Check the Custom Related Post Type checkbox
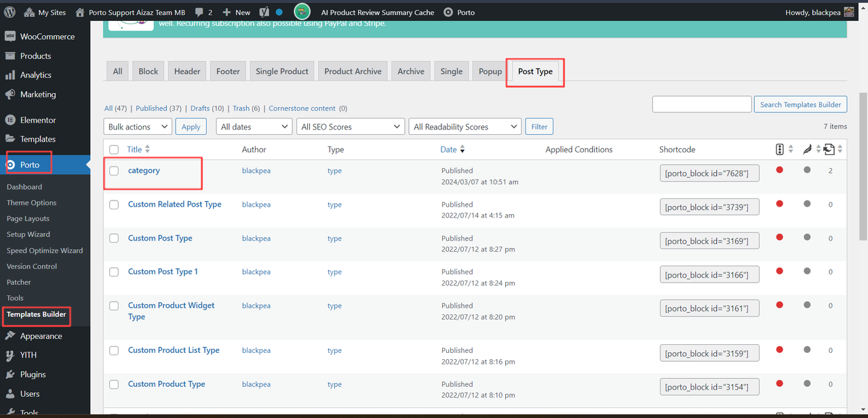Viewport: 868px width, 418px height. pyautogui.click(x=114, y=205)
